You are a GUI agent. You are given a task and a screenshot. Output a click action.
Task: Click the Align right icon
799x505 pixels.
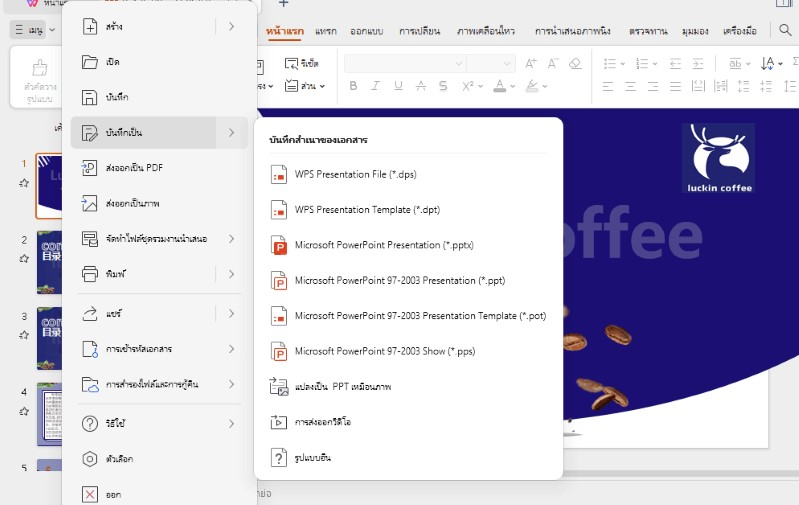tap(653, 86)
